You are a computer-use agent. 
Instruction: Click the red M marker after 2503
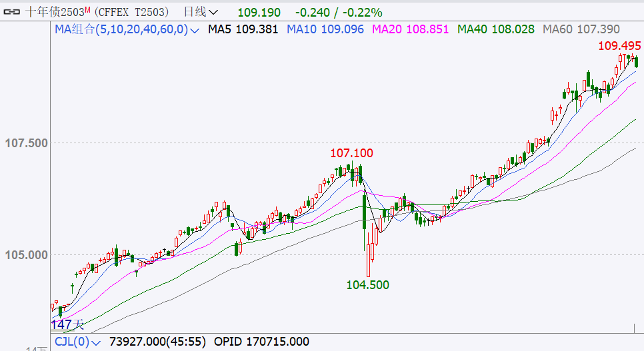(x=87, y=9)
